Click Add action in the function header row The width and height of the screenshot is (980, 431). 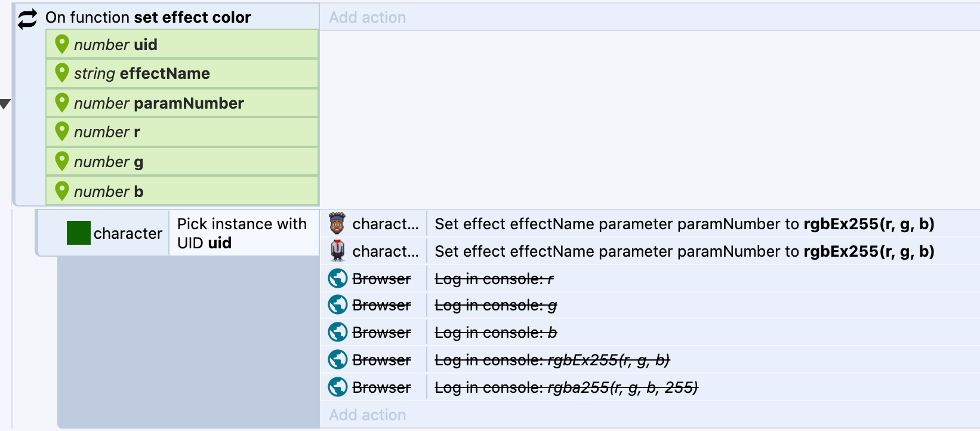click(368, 17)
